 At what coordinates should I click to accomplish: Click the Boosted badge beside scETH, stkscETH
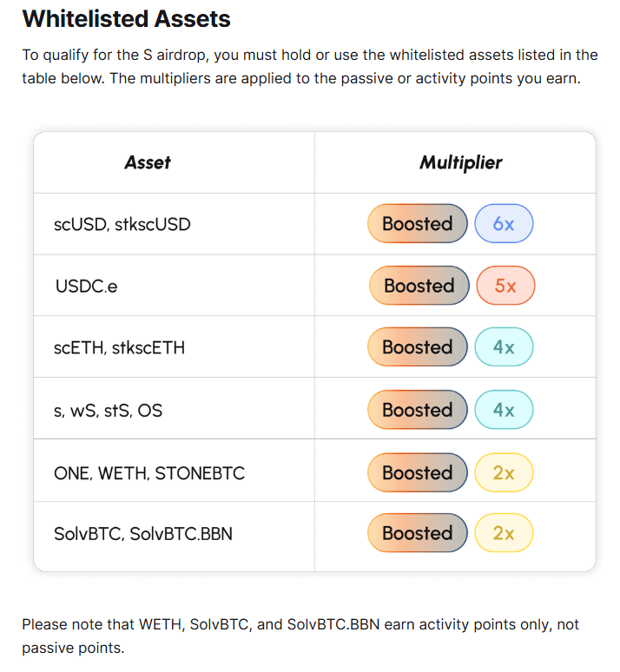[x=418, y=347]
